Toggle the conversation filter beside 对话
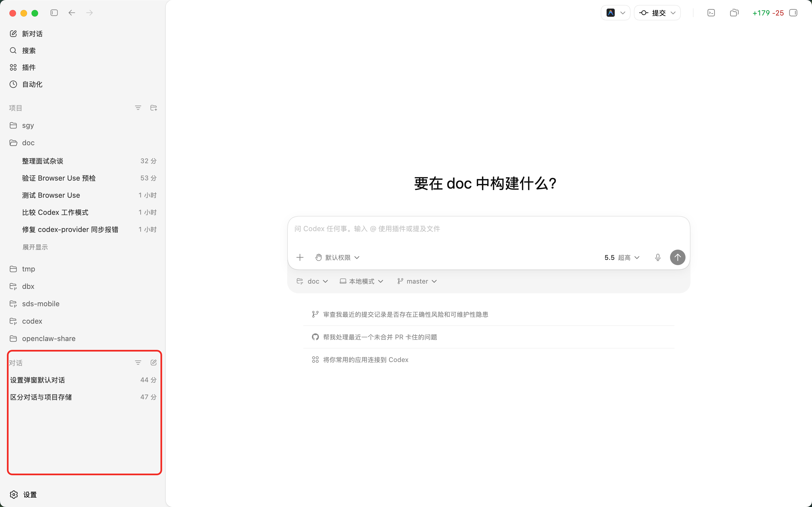812x507 pixels. pos(138,363)
